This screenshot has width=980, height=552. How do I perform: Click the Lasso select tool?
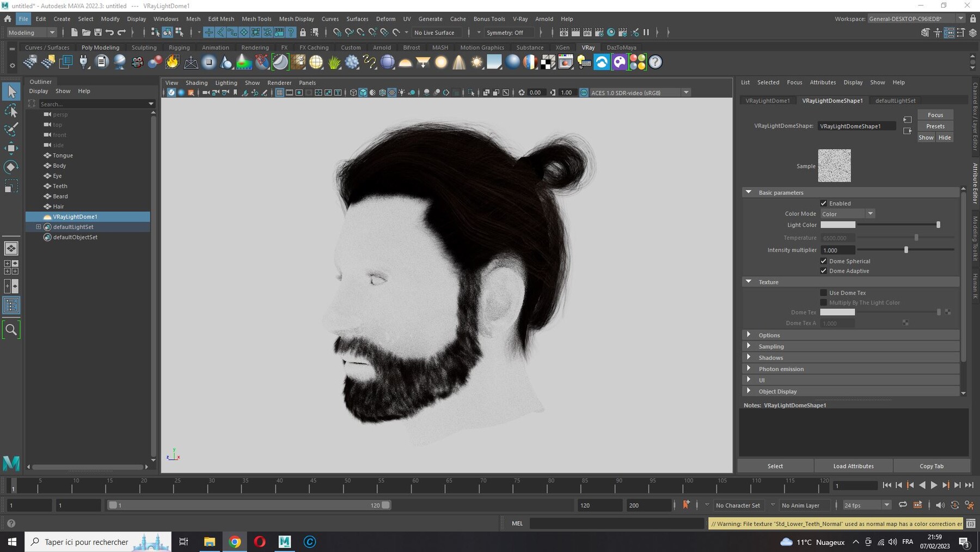[x=11, y=111]
